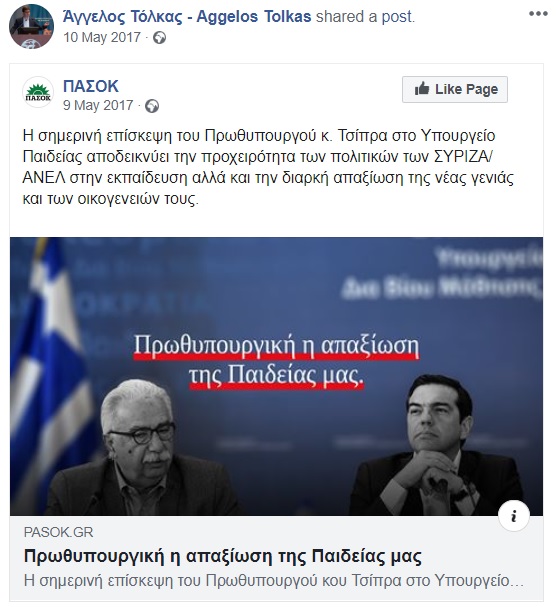This screenshot has width=556, height=607.
Task: Open the ΠΑΣΟΚ page name link
Action: tap(91, 86)
